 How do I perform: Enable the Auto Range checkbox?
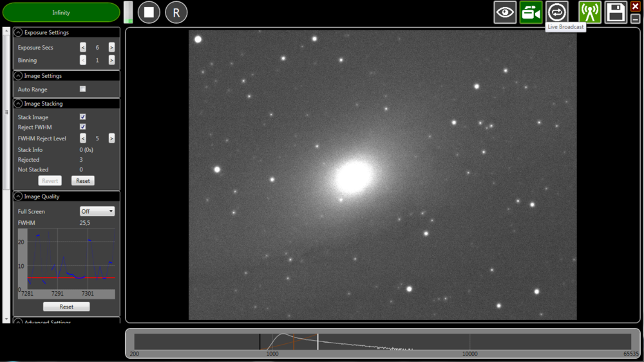(82, 89)
